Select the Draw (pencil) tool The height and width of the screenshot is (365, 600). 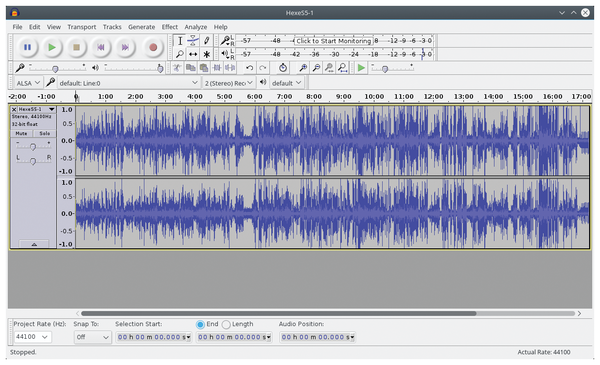[207, 41]
